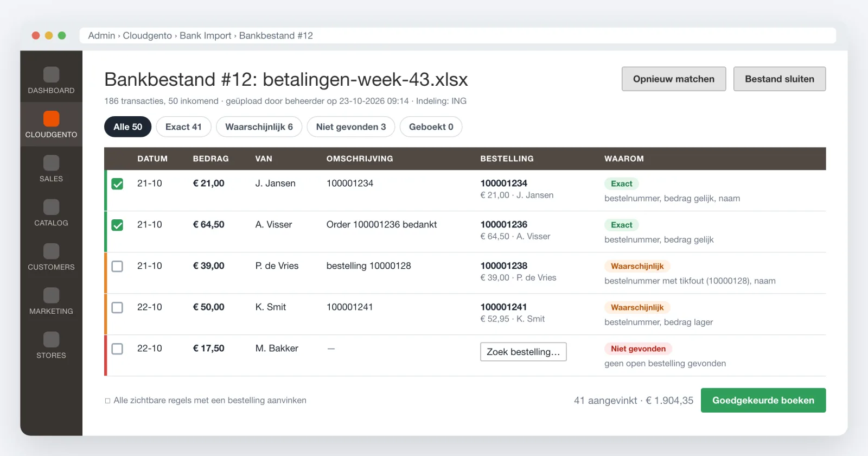
Task: Open order 100001241 in Bestelling column
Action: 504,307
